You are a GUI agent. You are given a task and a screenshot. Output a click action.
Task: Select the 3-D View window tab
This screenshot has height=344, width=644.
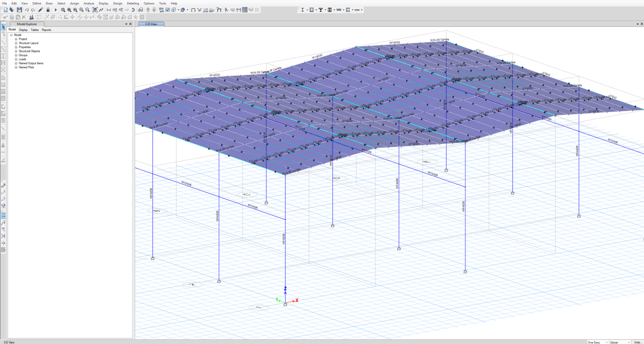[x=151, y=24]
